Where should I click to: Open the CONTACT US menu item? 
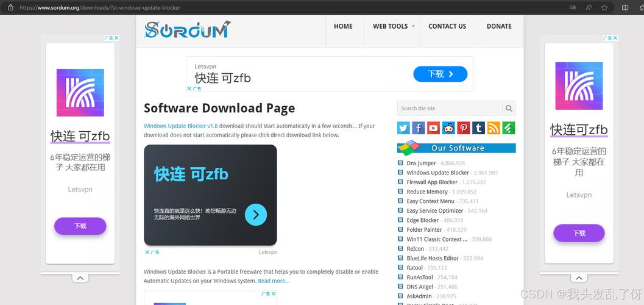pos(447,26)
